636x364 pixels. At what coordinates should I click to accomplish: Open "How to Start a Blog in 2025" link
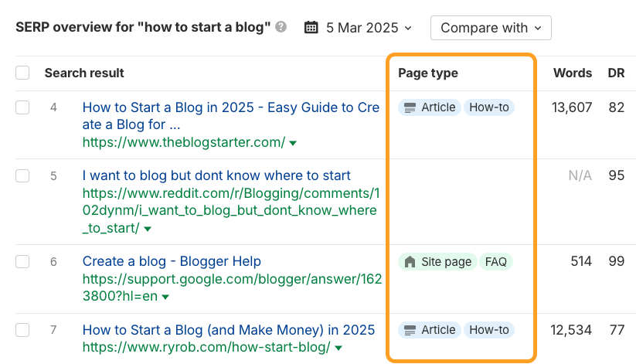tap(231, 108)
